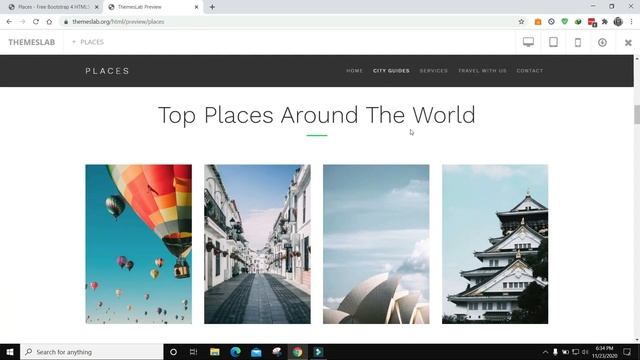Switch to mobile phone preview mode
This screenshot has width=640, height=360.
click(578, 42)
